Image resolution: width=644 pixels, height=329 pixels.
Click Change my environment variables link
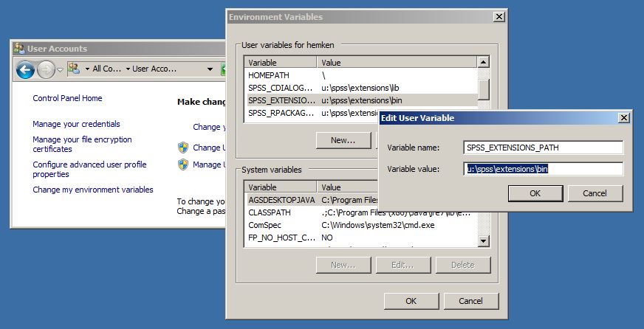pyautogui.click(x=93, y=190)
